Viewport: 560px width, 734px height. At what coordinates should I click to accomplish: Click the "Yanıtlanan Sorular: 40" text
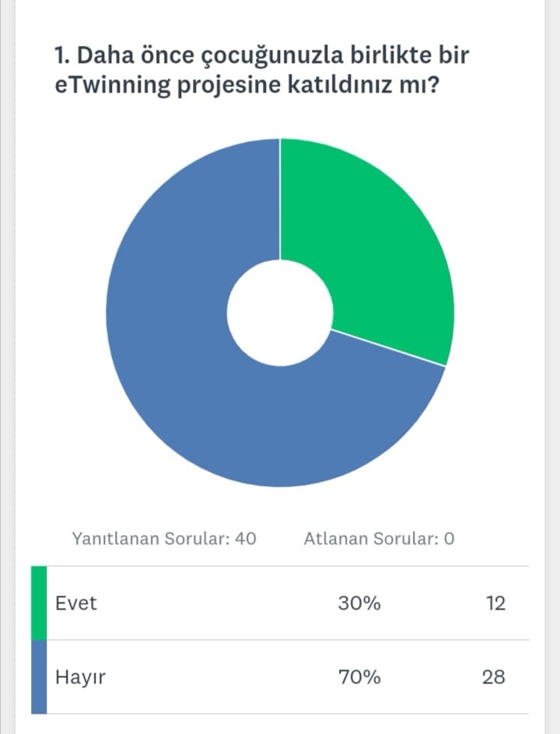pos(164,538)
